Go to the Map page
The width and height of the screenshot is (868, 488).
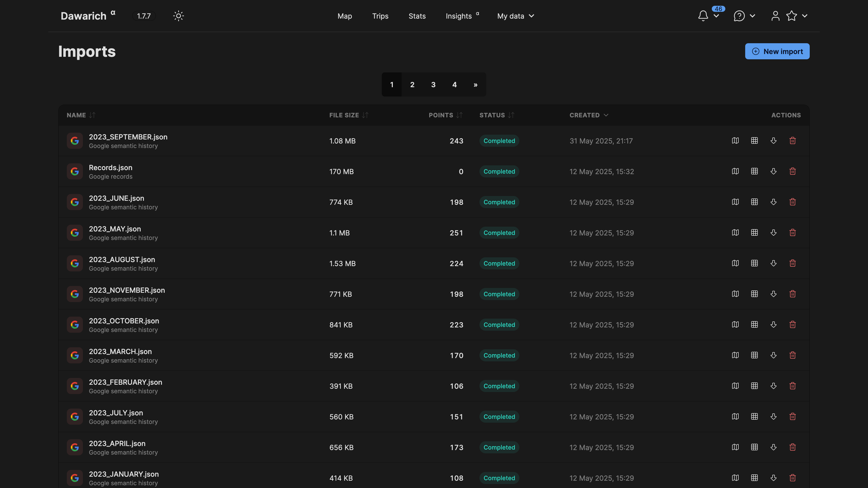click(x=344, y=16)
